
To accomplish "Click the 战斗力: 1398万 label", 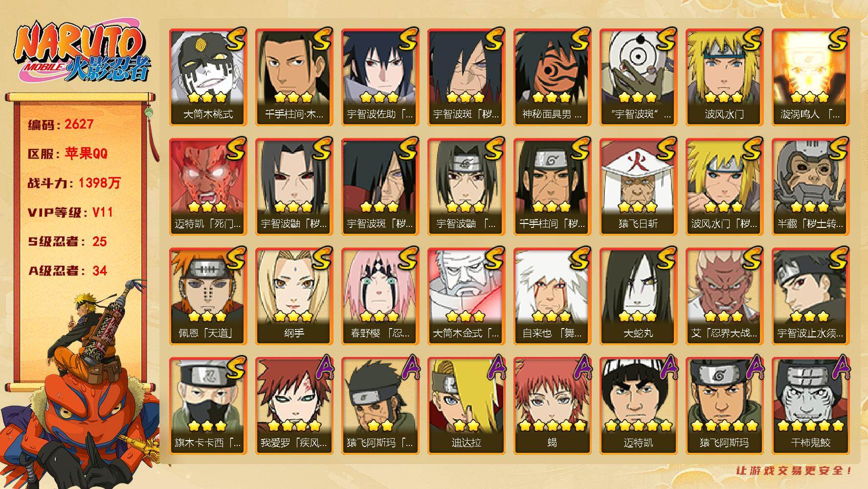I will coord(74,183).
